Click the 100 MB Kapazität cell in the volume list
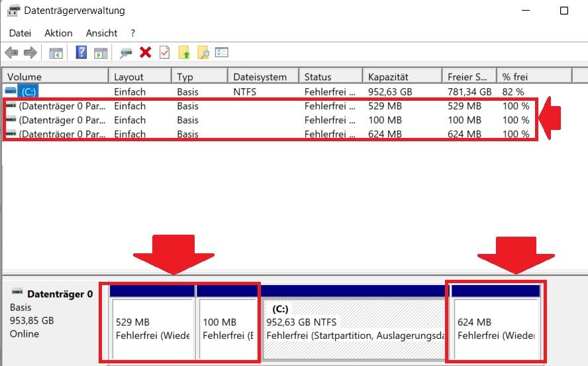Image resolution: width=588 pixels, height=366 pixels. (x=385, y=120)
